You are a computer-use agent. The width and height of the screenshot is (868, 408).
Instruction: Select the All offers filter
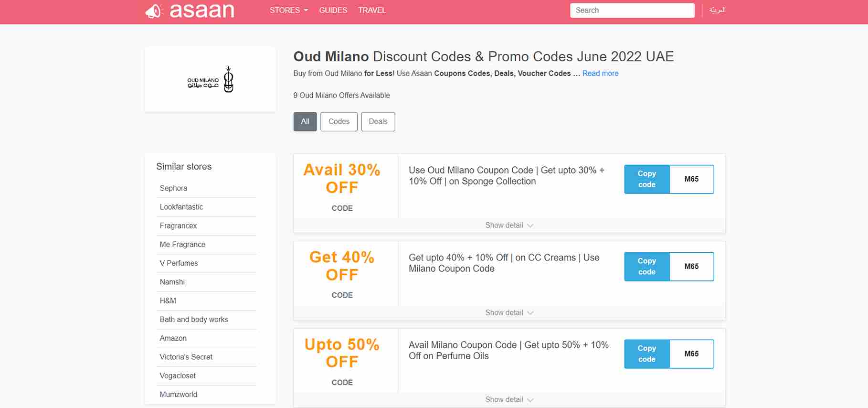tap(305, 121)
